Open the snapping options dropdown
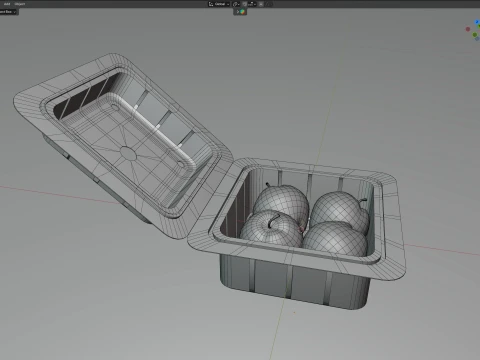 [252, 4]
